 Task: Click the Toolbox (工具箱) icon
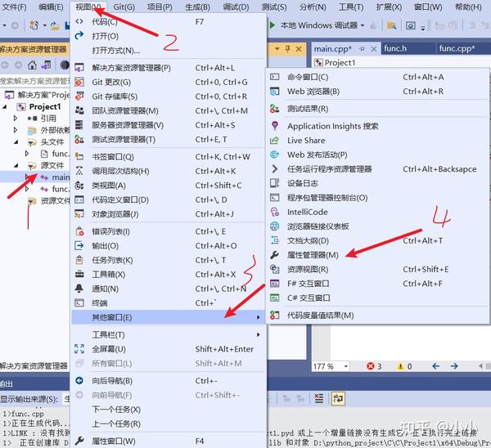pyautogui.click(x=79, y=274)
